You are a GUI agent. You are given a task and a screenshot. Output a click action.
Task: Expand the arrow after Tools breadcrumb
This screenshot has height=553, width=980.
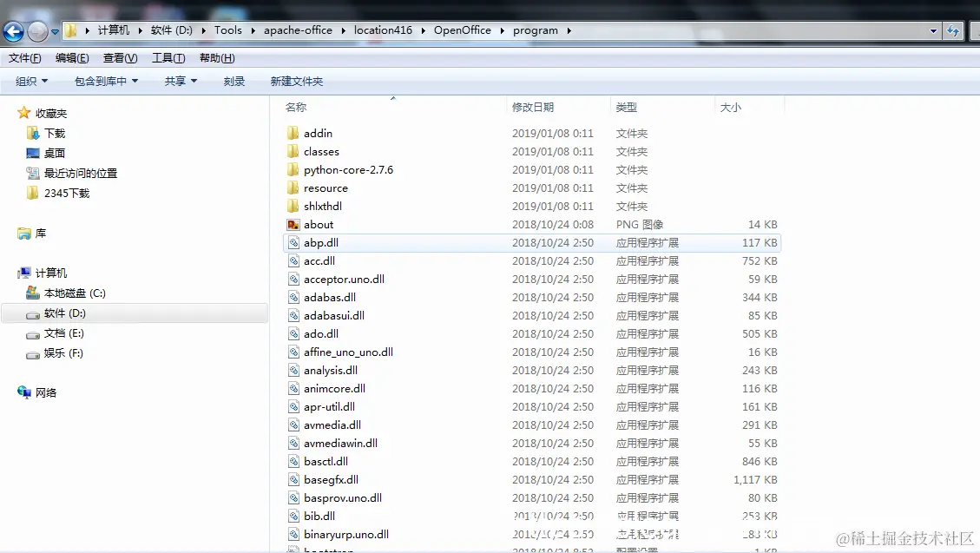click(x=253, y=30)
